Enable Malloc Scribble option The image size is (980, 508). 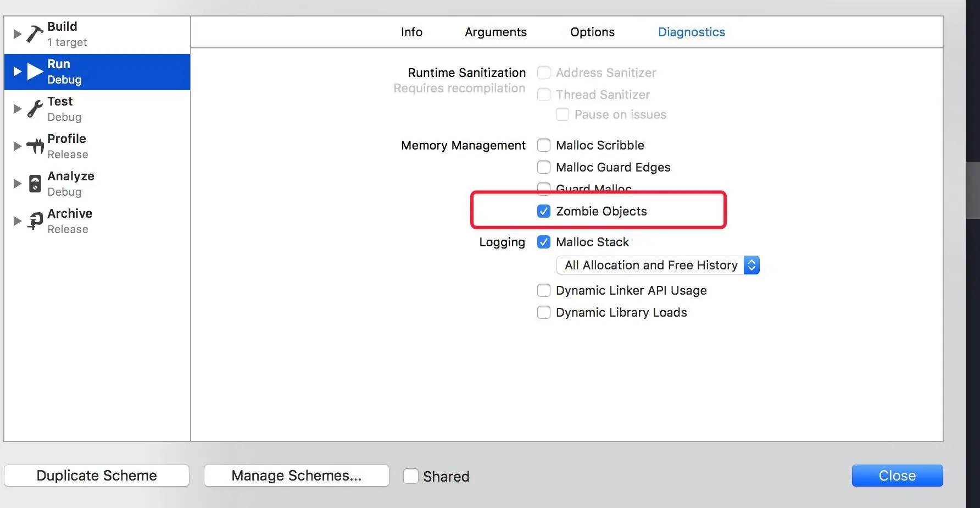[544, 145]
